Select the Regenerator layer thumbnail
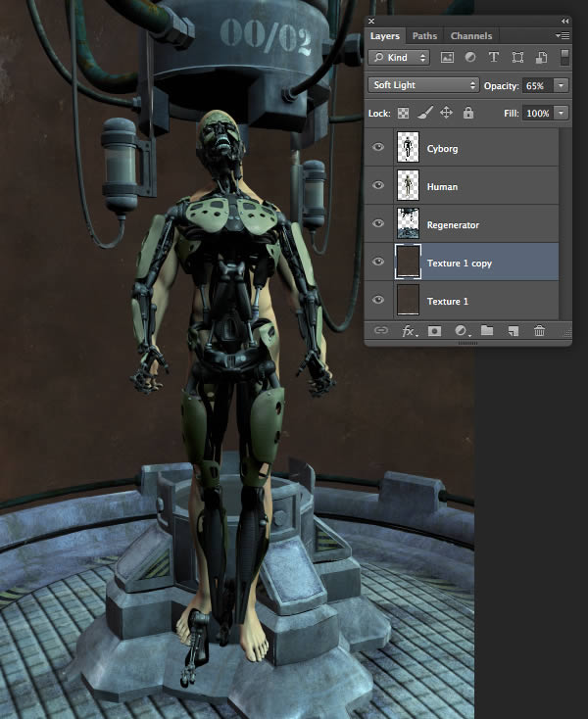The image size is (588, 719). tap(408, 223)
